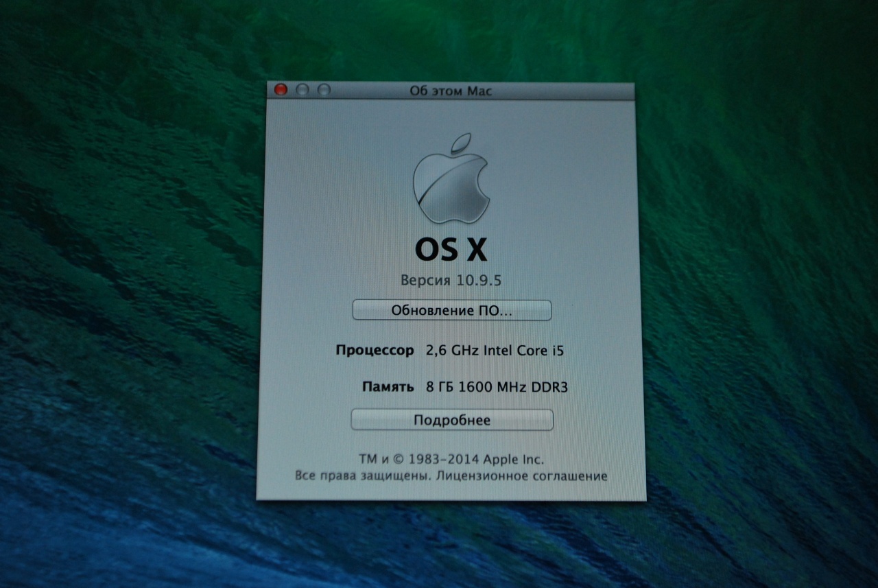The height and width of the screenshot is (588, 878).
Task: Click the Обновление ПО… button
Action: [x=451, y=310]
